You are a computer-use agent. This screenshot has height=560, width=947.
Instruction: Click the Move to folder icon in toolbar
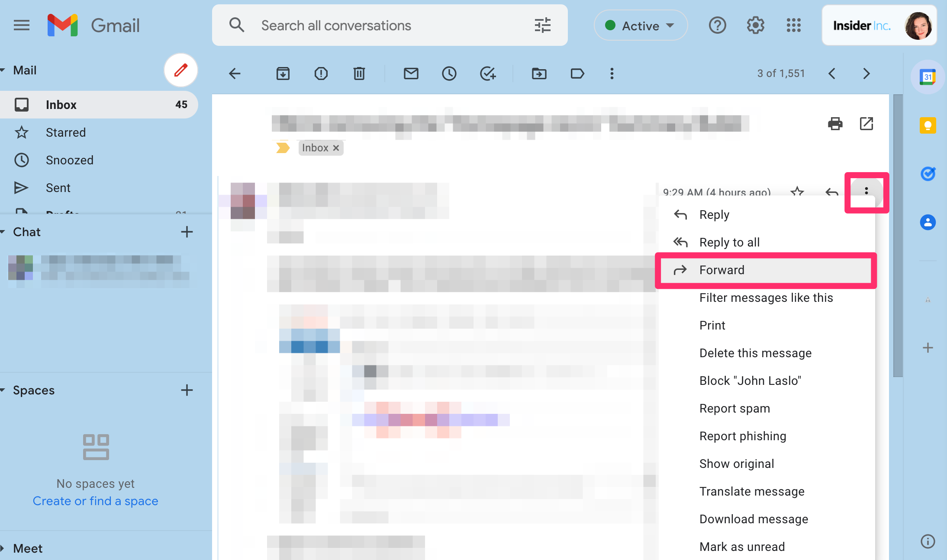pos(539,74)
